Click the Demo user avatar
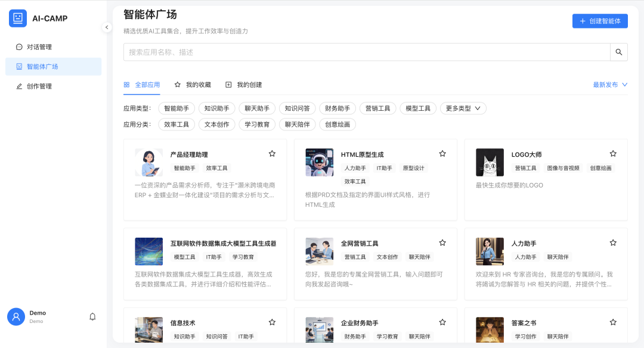 (x=16, y=317)
